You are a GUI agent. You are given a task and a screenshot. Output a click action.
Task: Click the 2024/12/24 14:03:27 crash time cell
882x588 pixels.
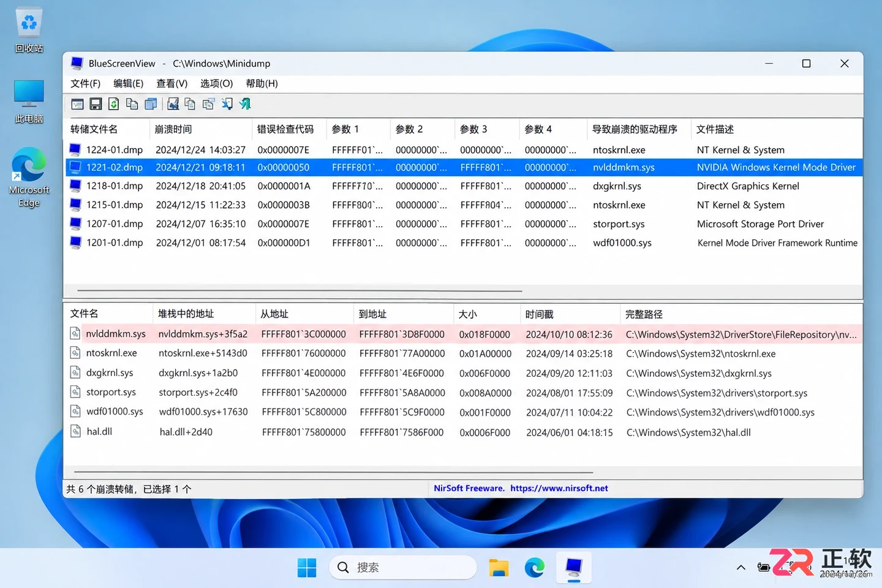(200, 149)
